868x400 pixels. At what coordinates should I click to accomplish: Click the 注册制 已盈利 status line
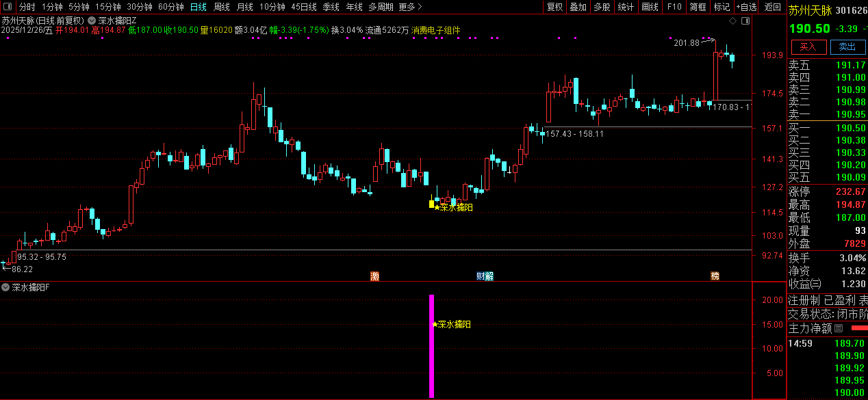coord(827,300)
